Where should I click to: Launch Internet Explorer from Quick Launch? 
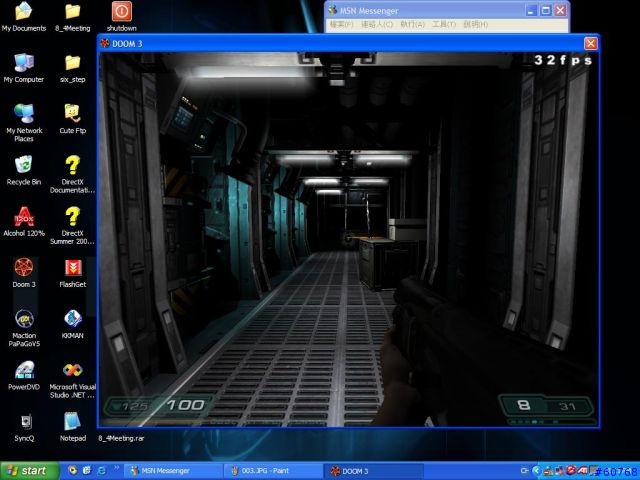(101, 471)
